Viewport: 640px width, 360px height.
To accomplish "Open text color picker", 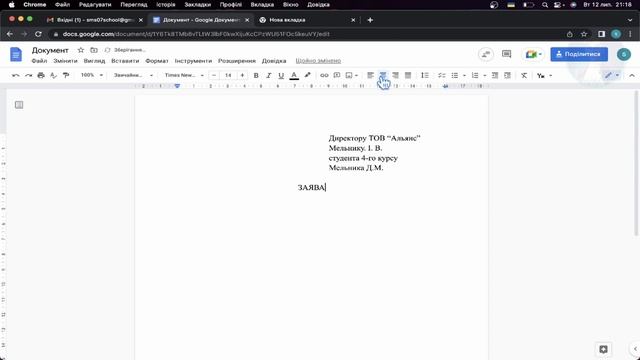I will pos(294,76).
